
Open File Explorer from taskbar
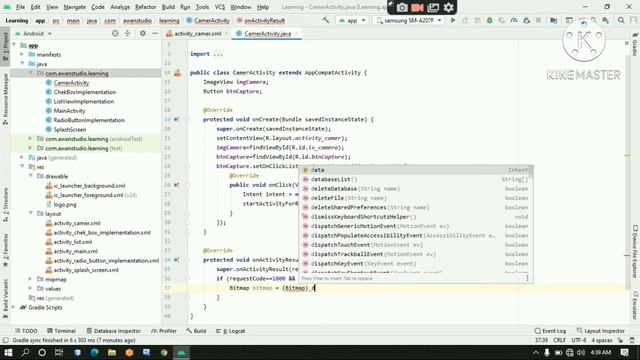[111, 352]
